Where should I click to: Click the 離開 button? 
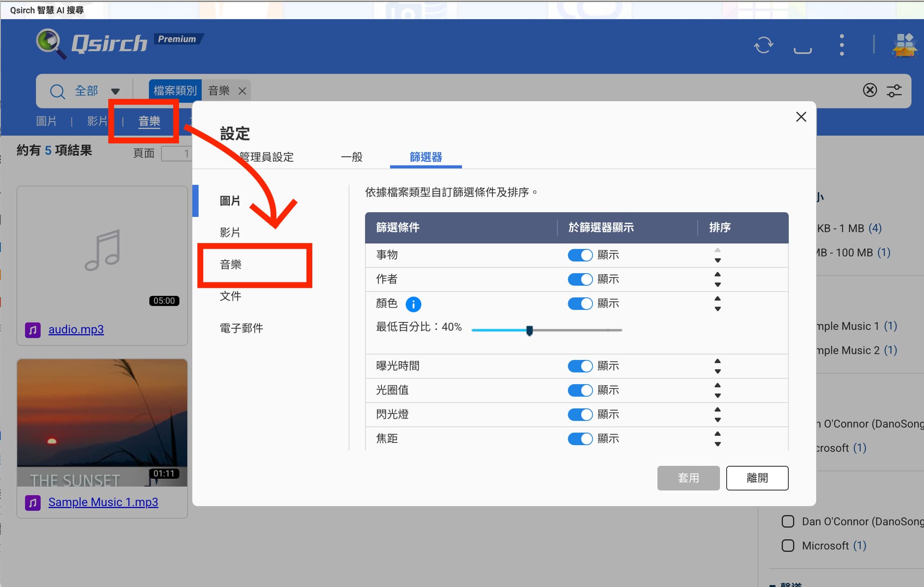coord(757,478)
